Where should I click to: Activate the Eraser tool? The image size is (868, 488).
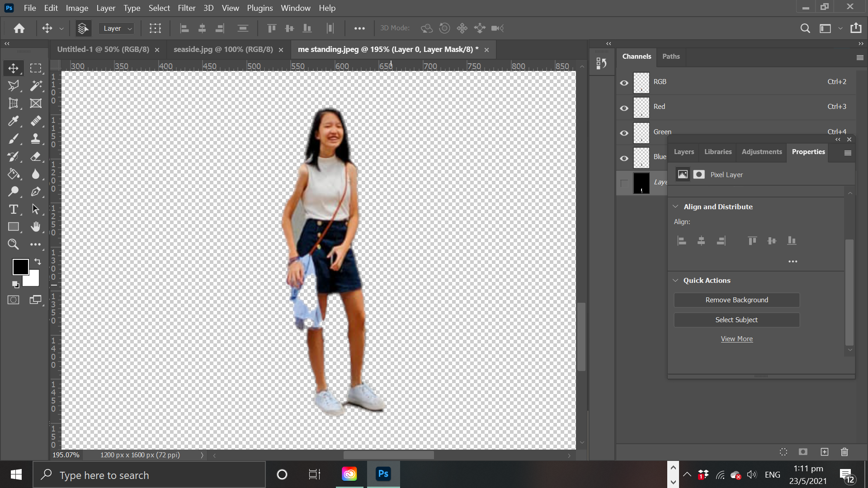(x=36, y=156)
